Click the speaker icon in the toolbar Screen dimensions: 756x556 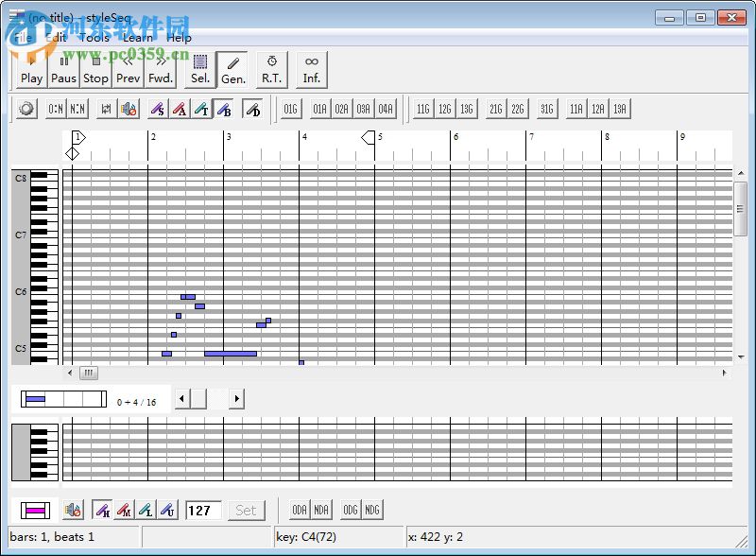[129, 109]
